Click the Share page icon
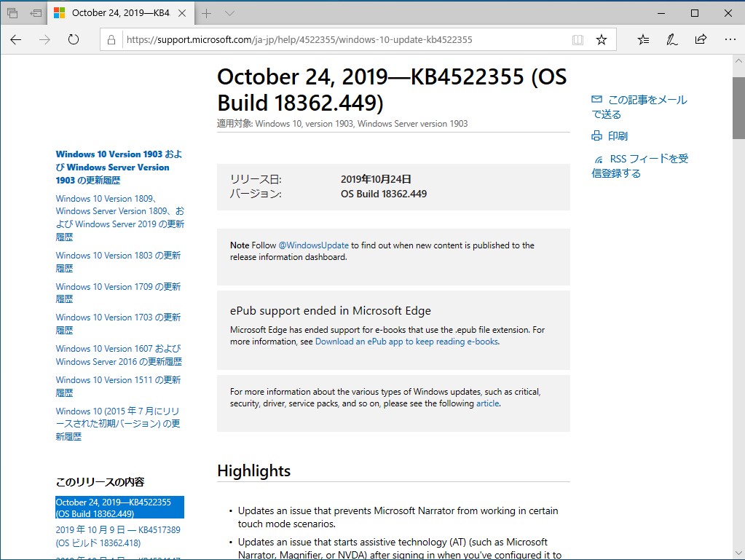The image size is (745, 560). 701,39
